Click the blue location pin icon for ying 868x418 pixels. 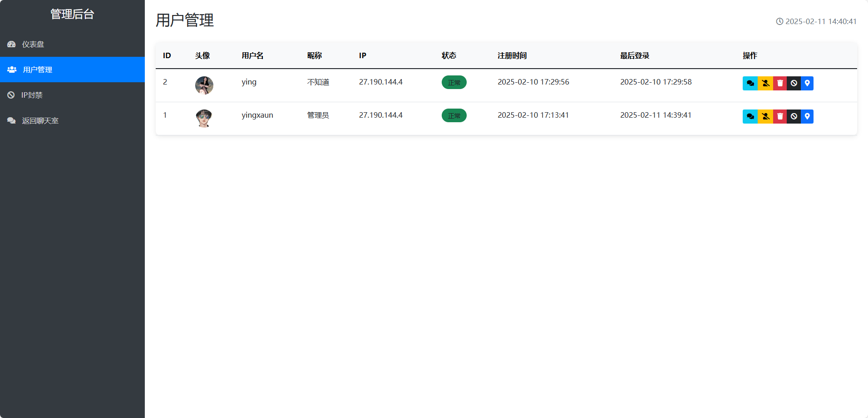click(807, 83)
